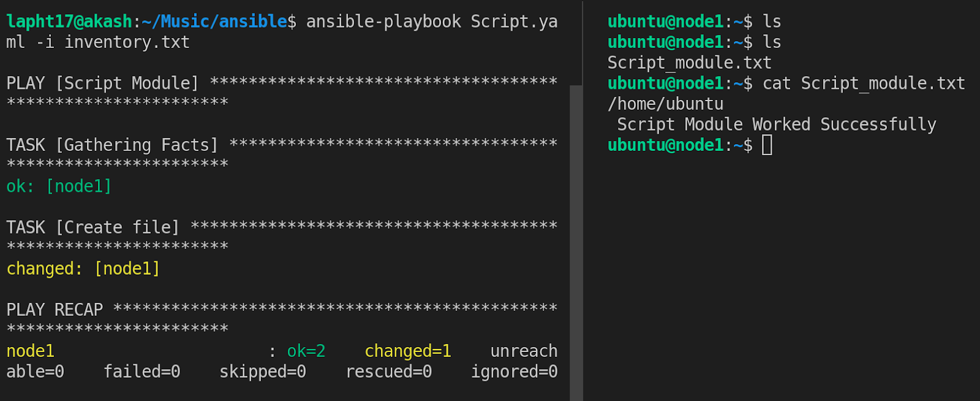Image resolution: width=980 pixels, height=401 pixels.
Task: Click the 'skipped=0' recap value
Action: pyautogui.click(x=263, y=372)
